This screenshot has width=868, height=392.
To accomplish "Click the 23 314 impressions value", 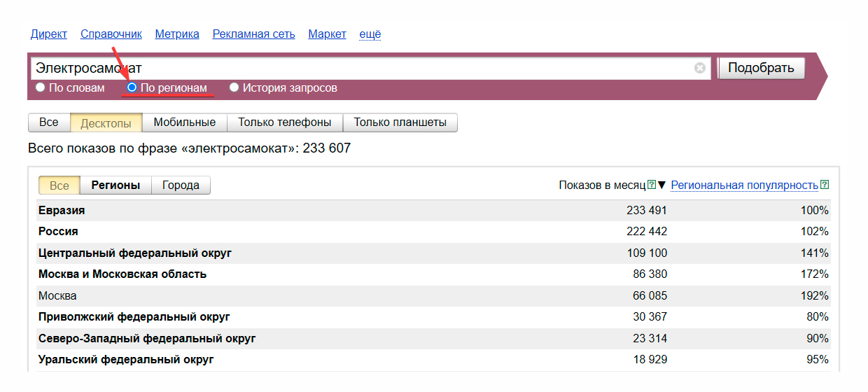I will (x=650, y=339).
